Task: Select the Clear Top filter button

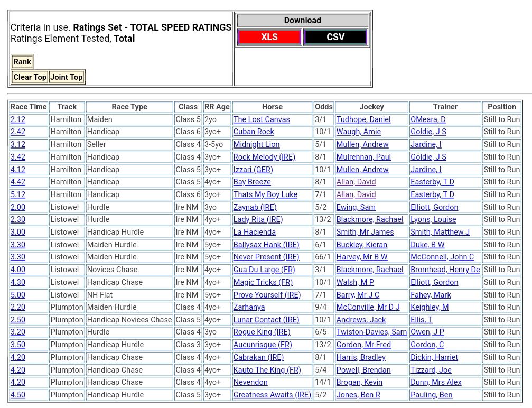Action: click(x=30, y=77)
